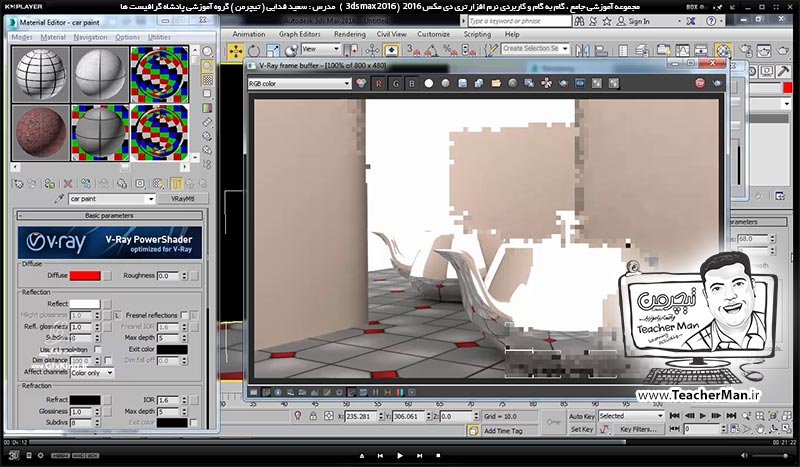Click KMPlayer play button
800x467 pixels.
(399, 455)
